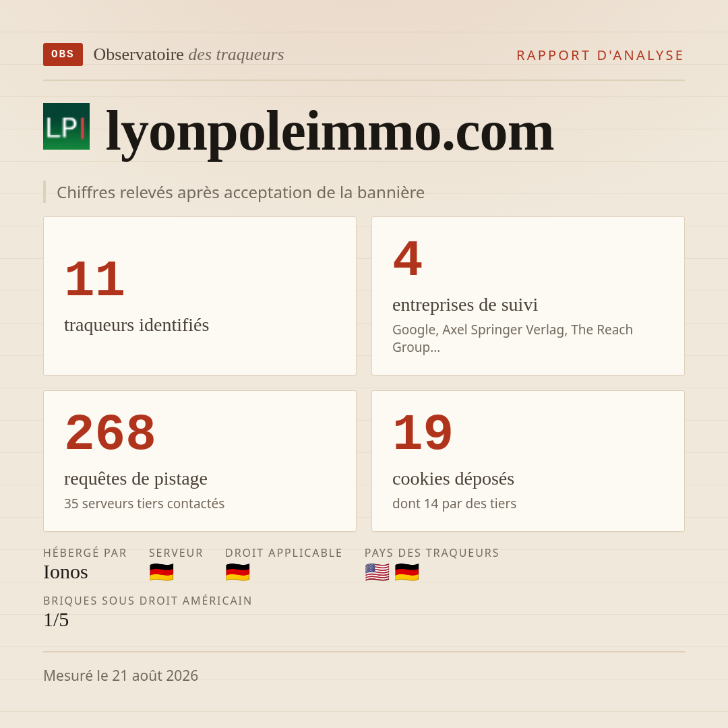
Task: Click the note about banner acceptance
Action: point(241,192)
